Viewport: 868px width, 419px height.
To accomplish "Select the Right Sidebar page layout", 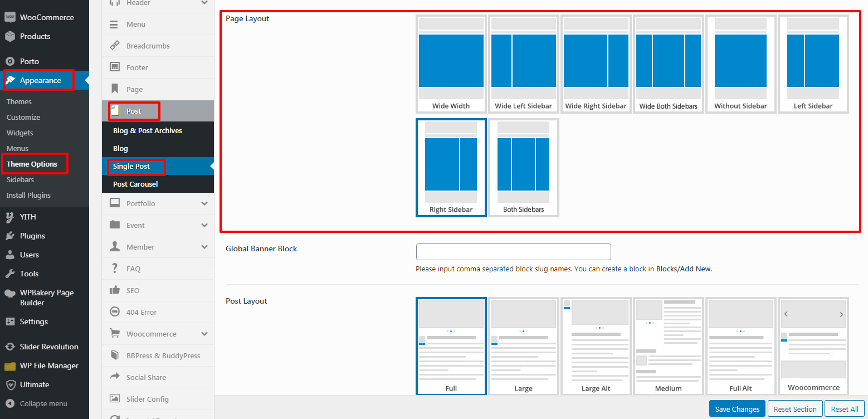I will pos(451,167).
